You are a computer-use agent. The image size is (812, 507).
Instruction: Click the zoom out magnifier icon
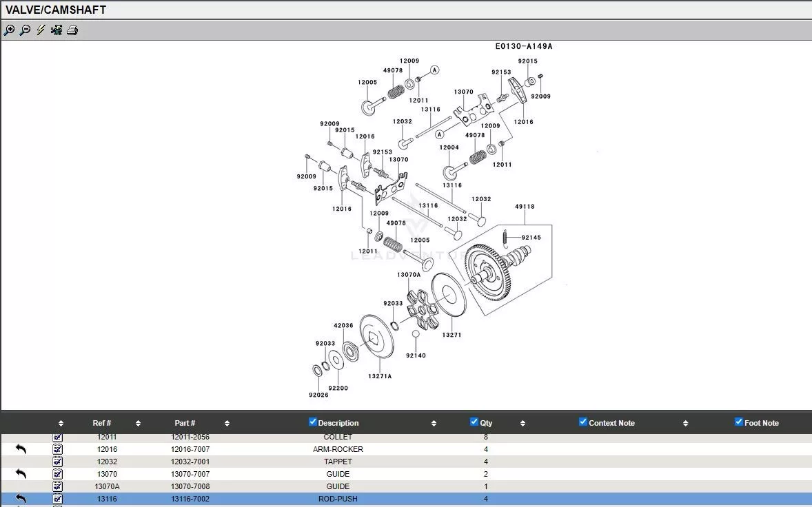pyautogui.click(x=25, y=30)
